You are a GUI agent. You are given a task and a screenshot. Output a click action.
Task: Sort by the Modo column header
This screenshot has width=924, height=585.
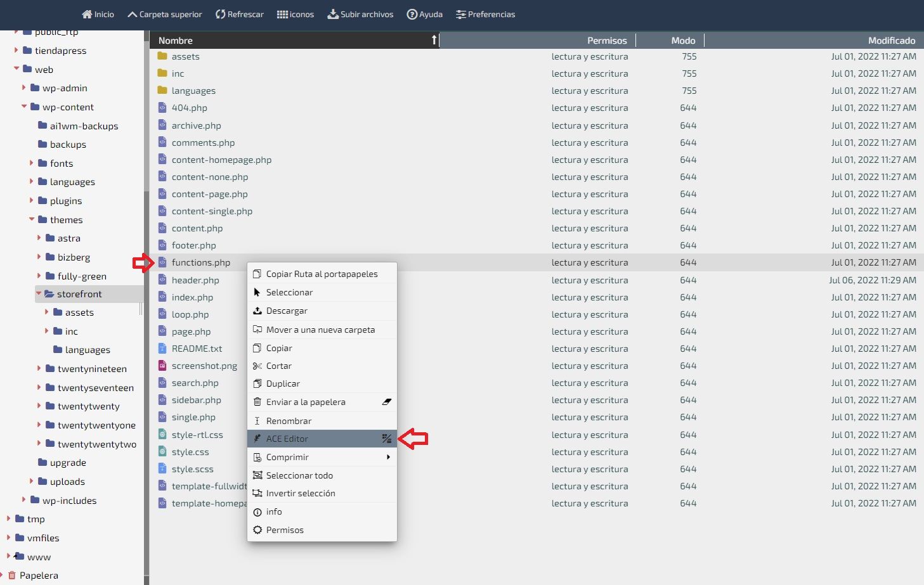[x=670, y=40]
